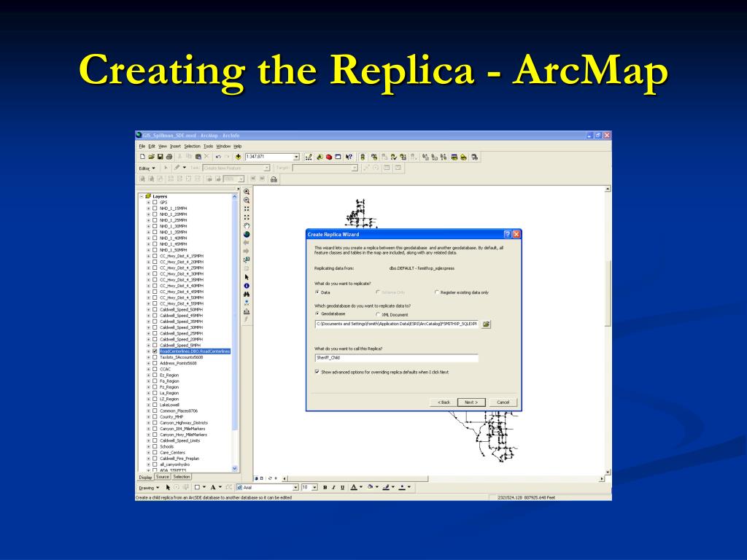The width and height of the screenshot is (747, 560).
Task: Toggle Show advanced options checkbox
Action: coord(317,372)
